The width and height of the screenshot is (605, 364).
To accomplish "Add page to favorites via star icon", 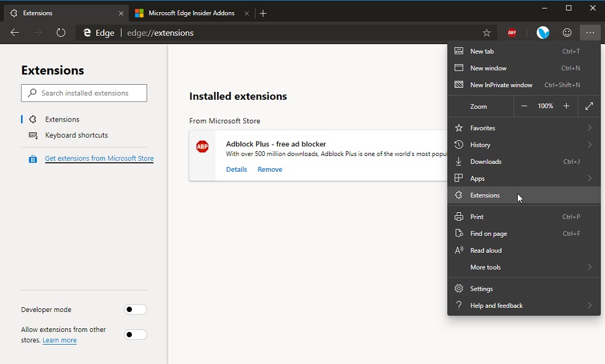I will (486, 33).
